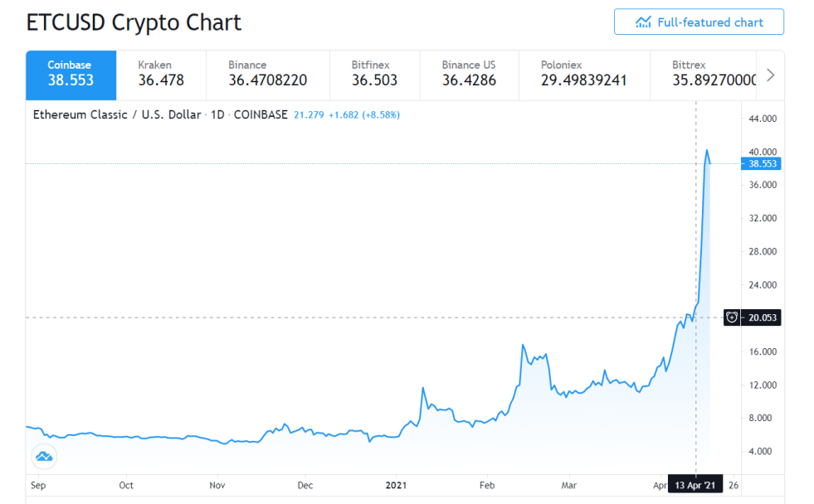The height and width of the screenshot is (504, 814).
Task: Click the Dec label on the time axis
Action: 305,485
